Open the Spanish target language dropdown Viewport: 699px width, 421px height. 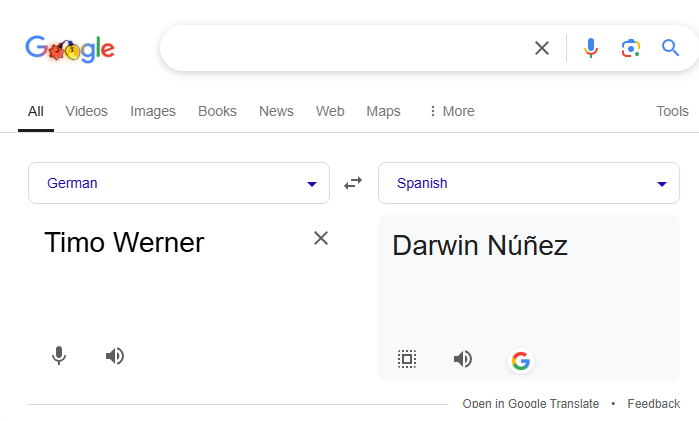[529, 183]
